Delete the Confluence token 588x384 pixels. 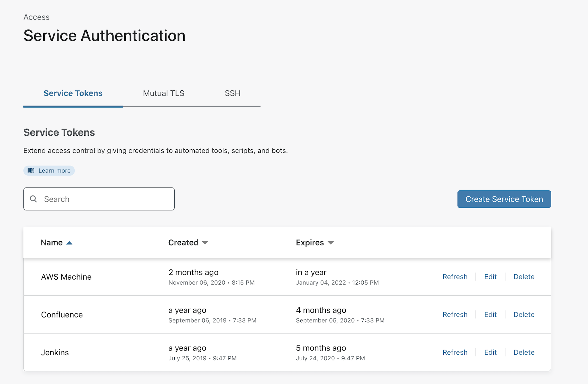pos(524,314)
